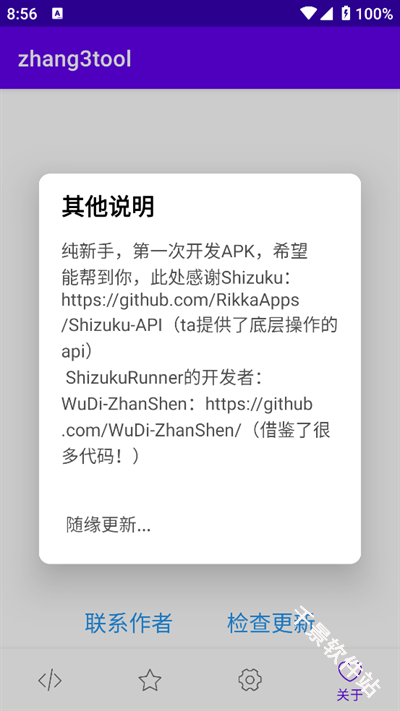Click the ShizukuRunner的开发者 line
Image resolution: width=400 pixels, height=711 pixels.
click(164, 378)
